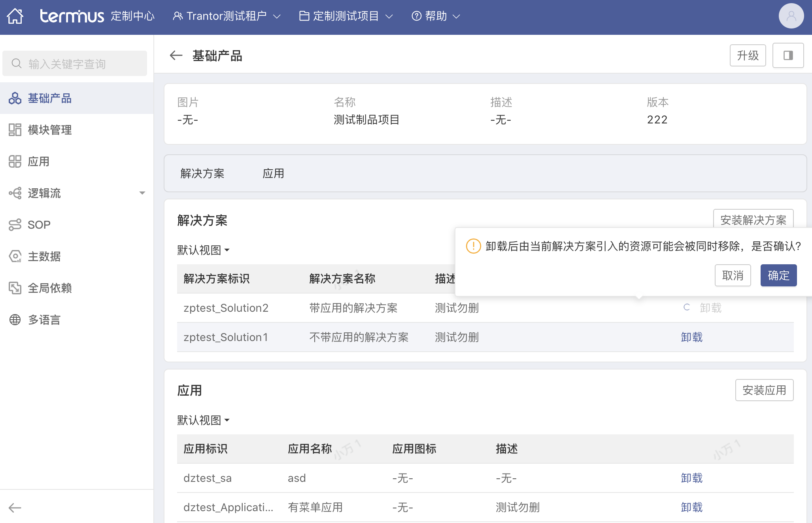This screenshot has height=523, width=812.
Task: Click the 应用 grid icon in sidebar
Action: coord(15,161)
